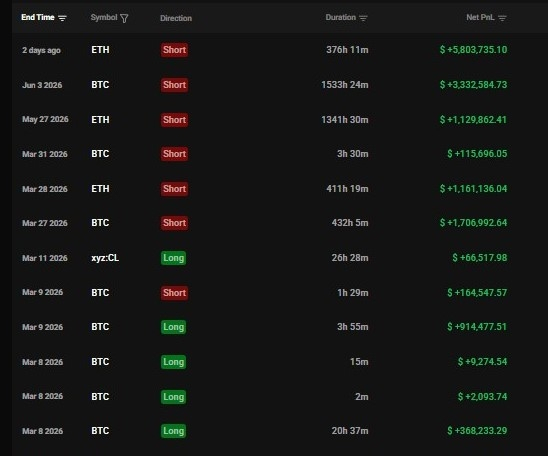548x456 pixels.
Task: Click ETH symbol in the 376h 11m row
Action: pos(100,50)
